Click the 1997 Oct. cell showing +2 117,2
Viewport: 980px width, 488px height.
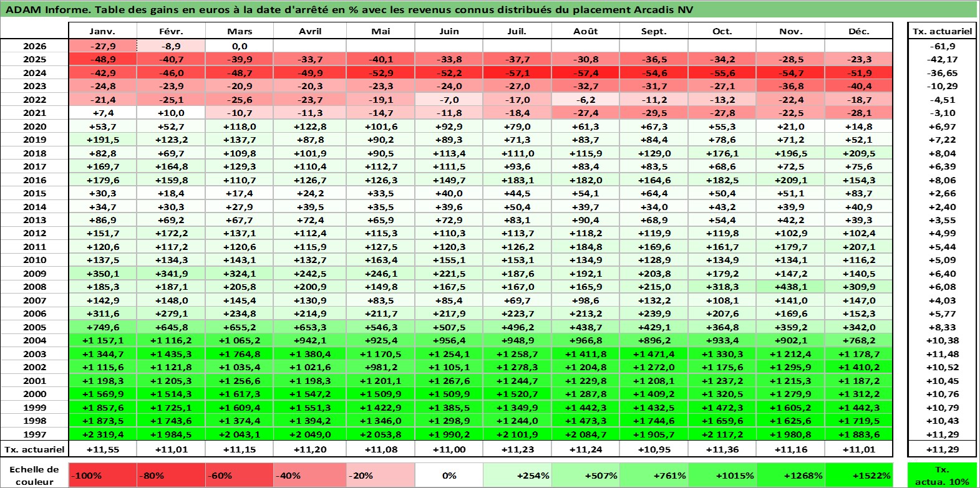click(x=722, y=434)
